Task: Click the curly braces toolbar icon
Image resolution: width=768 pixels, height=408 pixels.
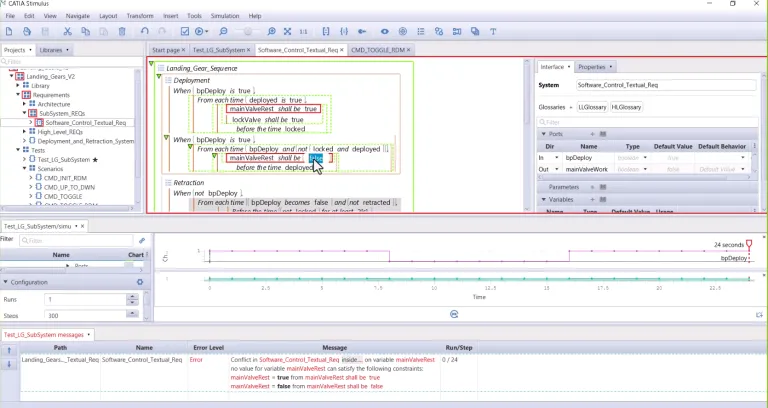Action: click(344, 31)
